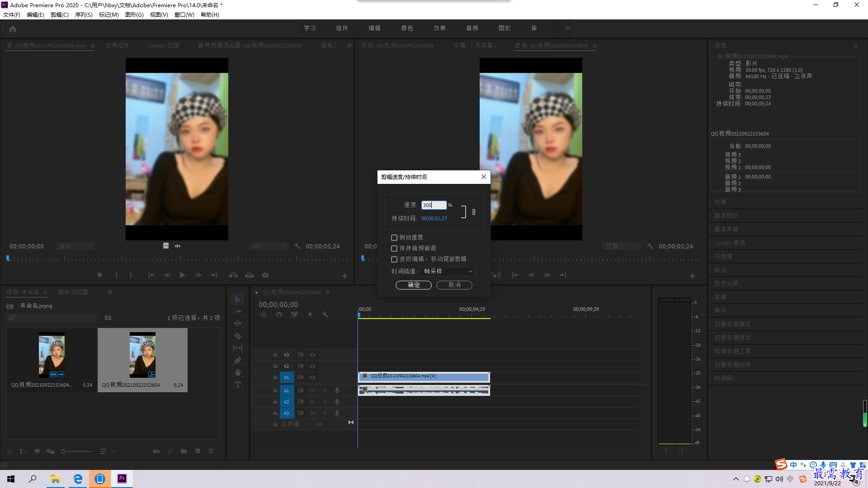Open timeline display settings wrench
This screenshot has width=868, height=488.
coord(325,314)
